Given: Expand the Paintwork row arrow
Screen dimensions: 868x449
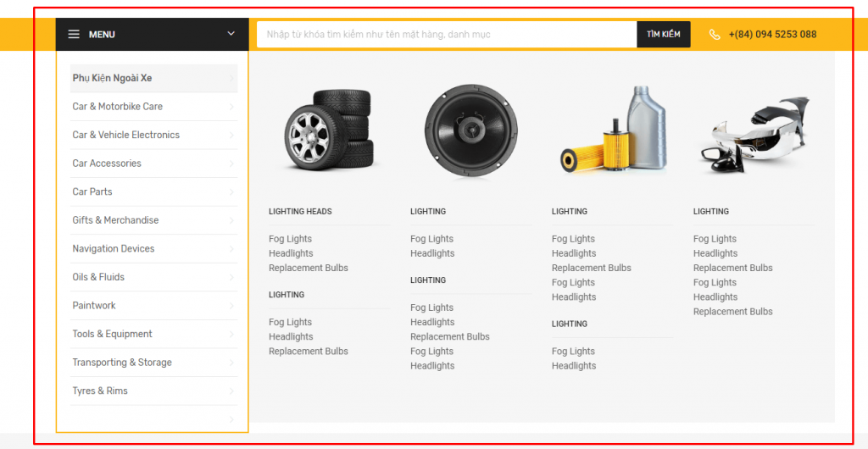Looking at the screenshot, I should pos(231,307).
